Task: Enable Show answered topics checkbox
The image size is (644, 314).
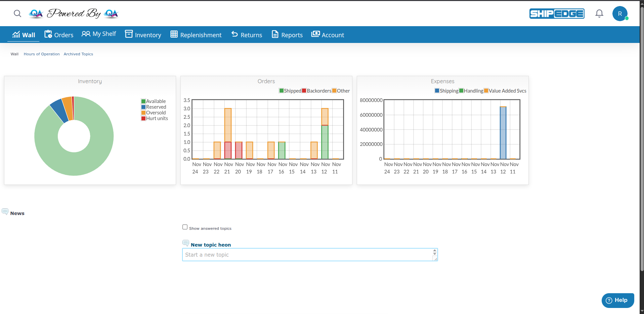Action: point(185,227)
